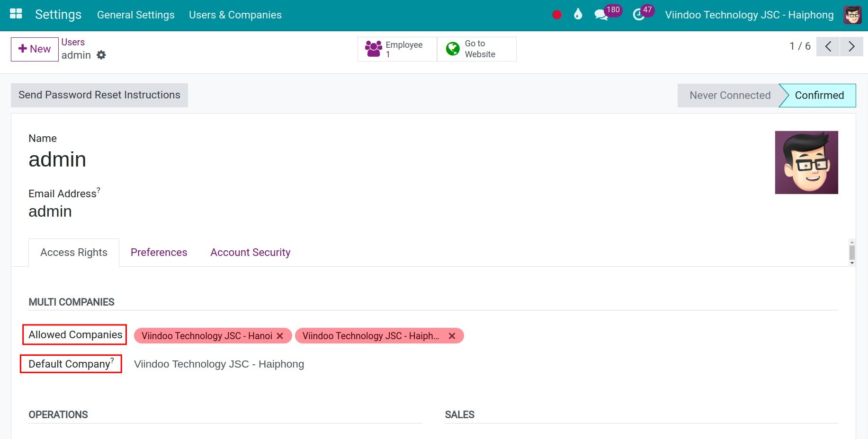
Task: Click the Default Company help question mark
Action: click(x=112, y=360)
